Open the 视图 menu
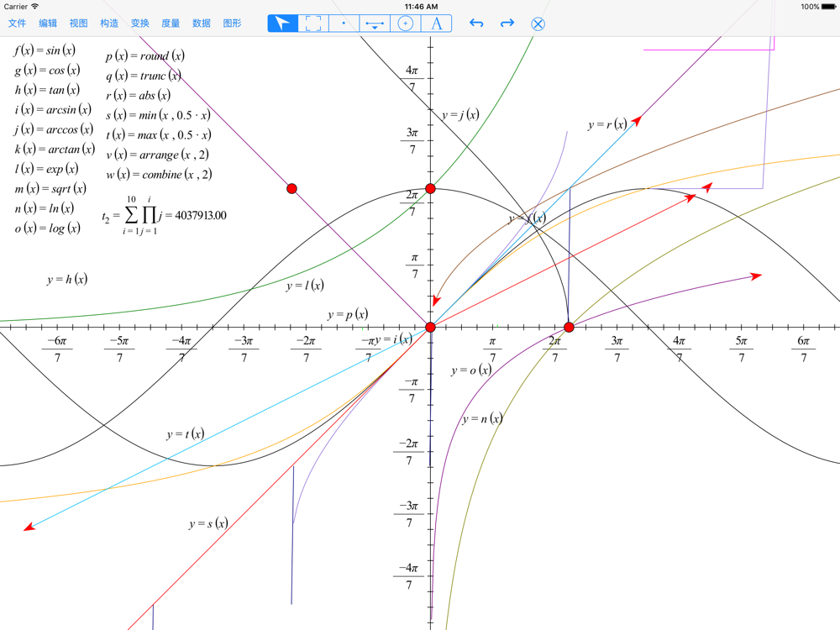The height and width of the screenshot is (630, 840). coord(78,24)
